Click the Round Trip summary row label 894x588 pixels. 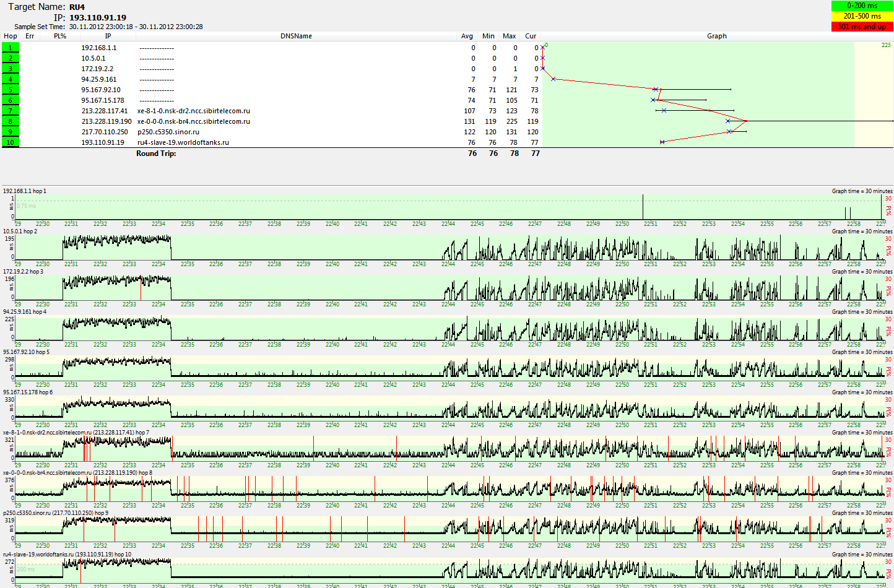click(x=156, y=153)
